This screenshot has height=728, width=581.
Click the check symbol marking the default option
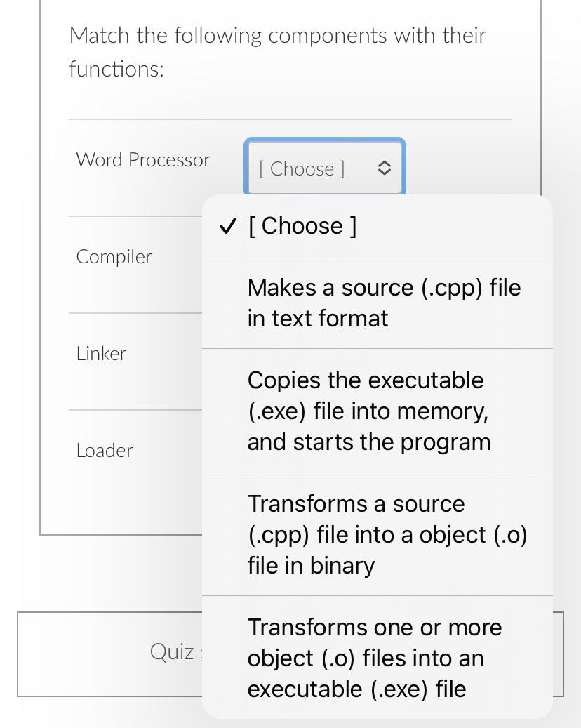click(228, 225)
